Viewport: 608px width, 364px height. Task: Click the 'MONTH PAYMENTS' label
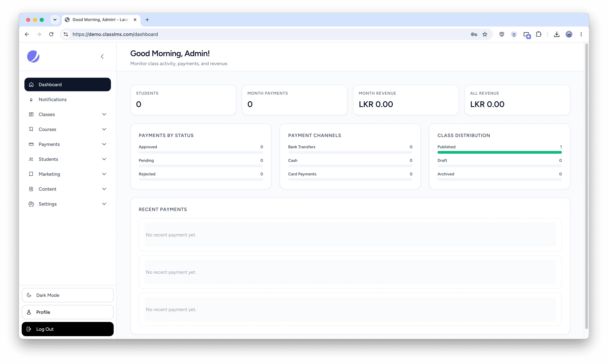268,93
